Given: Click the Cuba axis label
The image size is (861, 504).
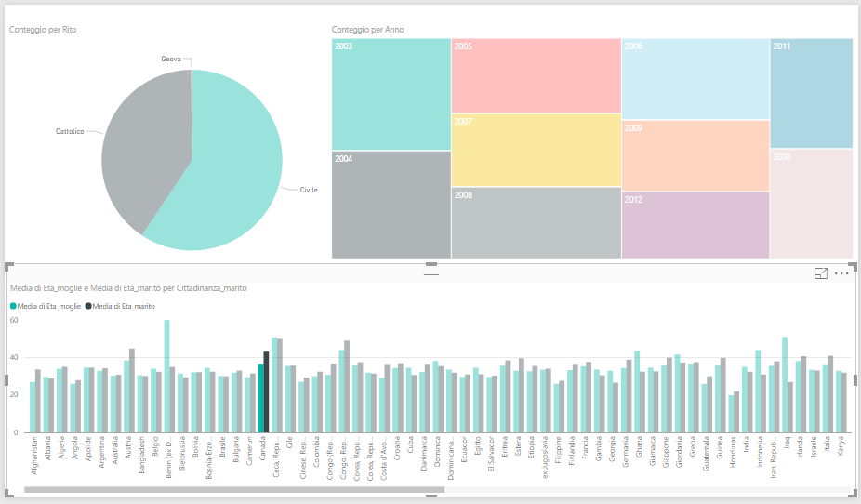Looking at the screenshot, I should 410,444.
